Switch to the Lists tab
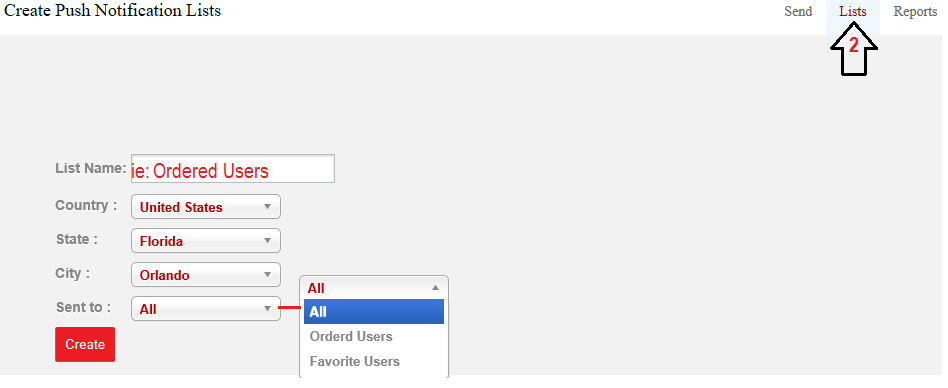Screen dimensions: 948x388 pos(852,11)
